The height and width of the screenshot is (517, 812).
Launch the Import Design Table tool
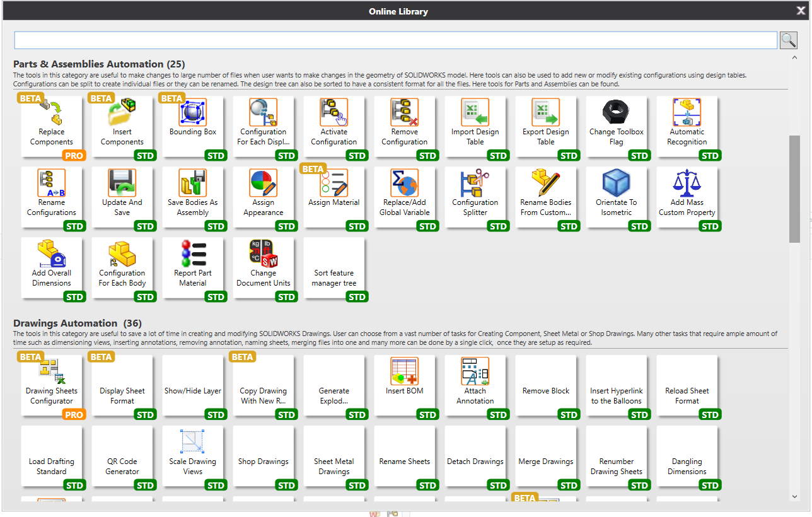tap(475, 127)
